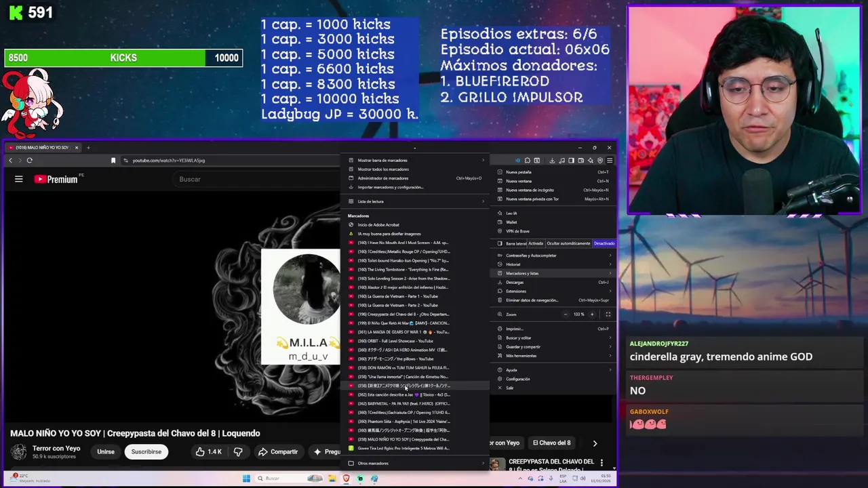
Task: Open VPN de Brave menu entry
Action: tap(553, 231)
